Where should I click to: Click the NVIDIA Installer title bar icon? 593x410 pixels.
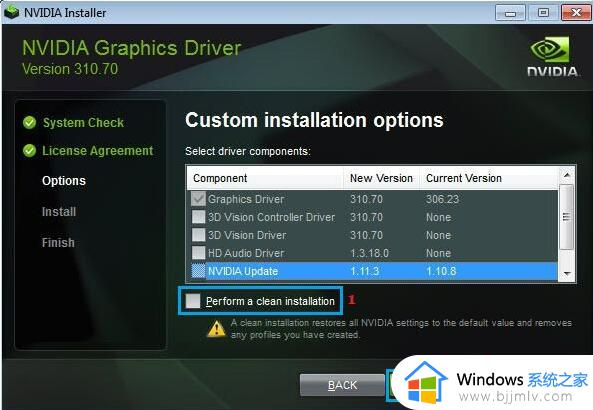click(11, 12)
